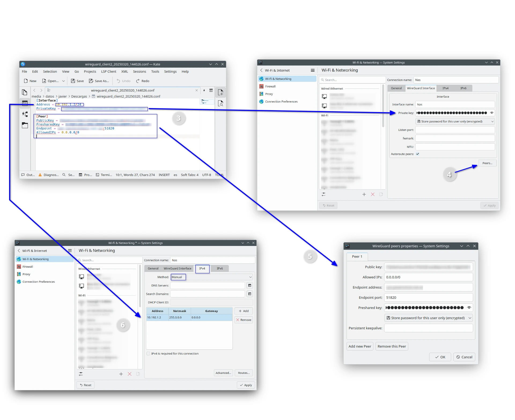
Task: Open the Git sidebar icon in Kate
Action: pyautogui.click(x=25, y=114)
